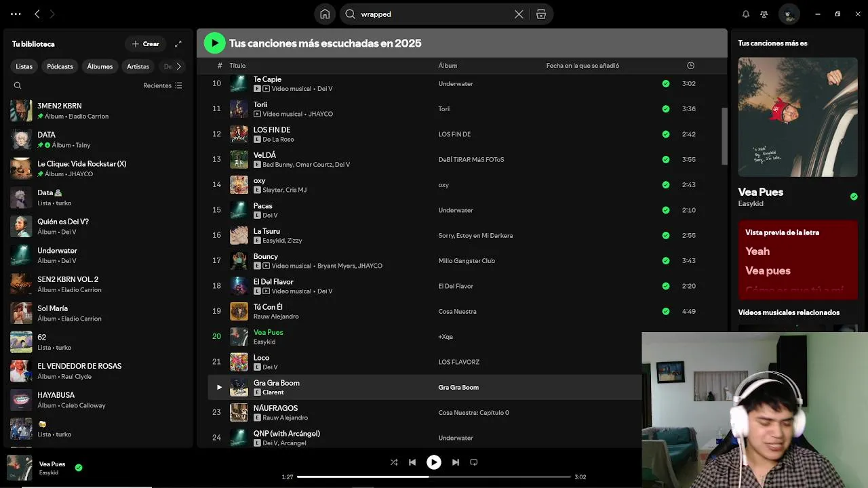
Task: Sort by Título column header
Action: click(237, 66)
